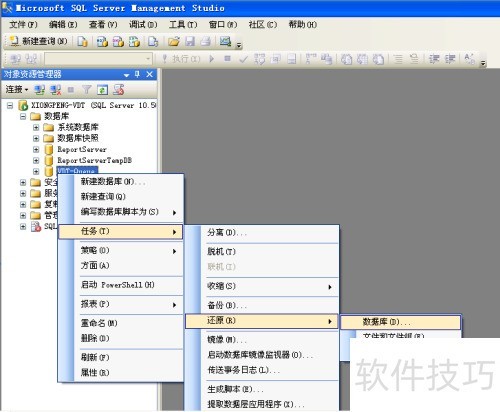500x412 pixels.
Task: Open the 工具(T) menu
Action: pos(183,24)
